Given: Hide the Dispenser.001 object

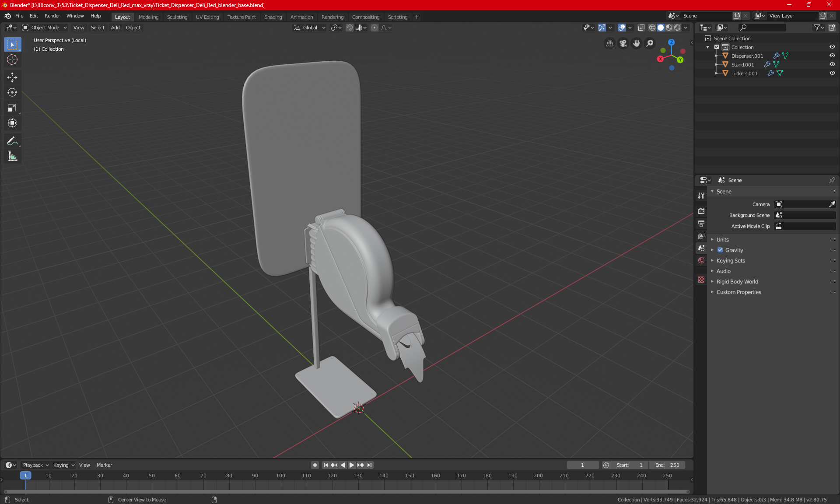Looking at the screenshot, I should tap(832, 56).
